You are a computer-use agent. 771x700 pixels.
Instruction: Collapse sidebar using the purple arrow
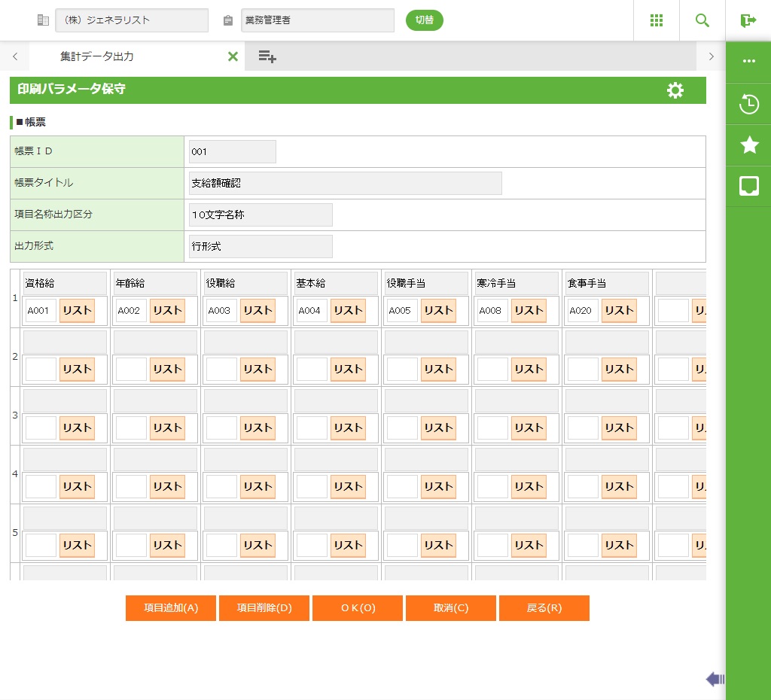[715, 680]
